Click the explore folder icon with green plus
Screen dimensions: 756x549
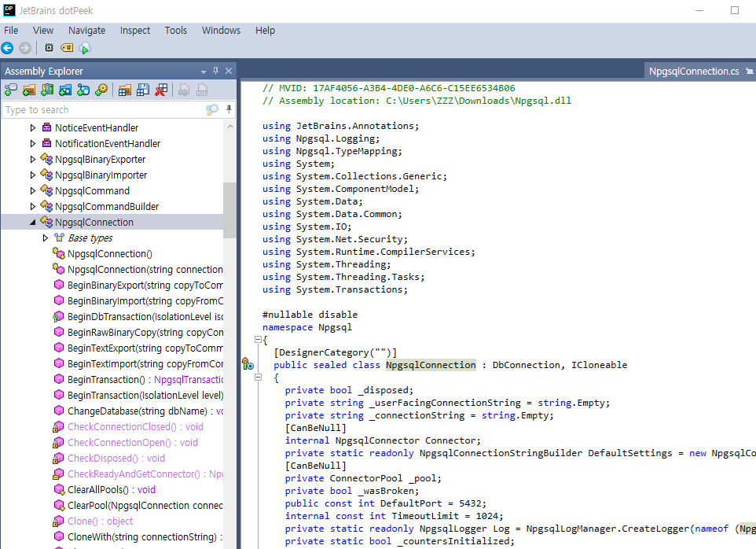tap(29, 90)
